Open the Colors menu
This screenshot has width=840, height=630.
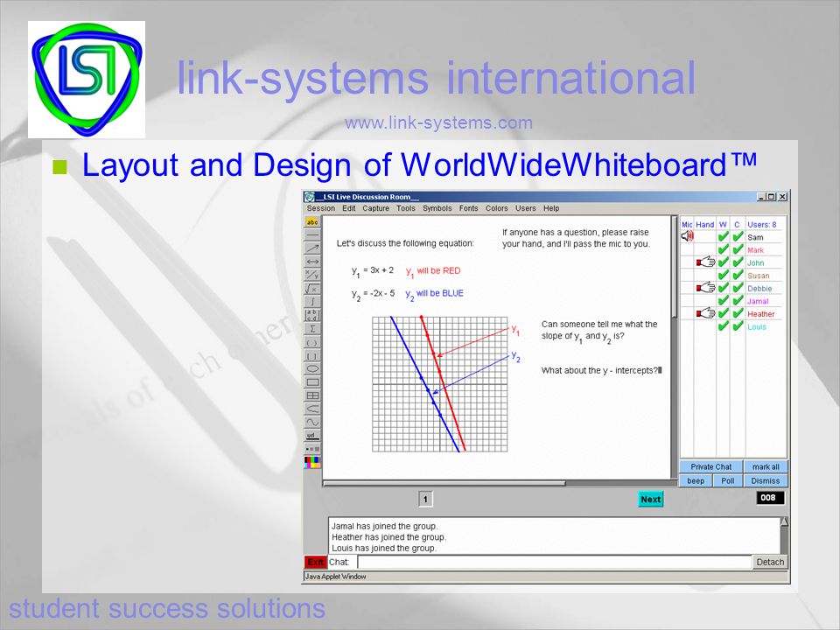[497, 208]
